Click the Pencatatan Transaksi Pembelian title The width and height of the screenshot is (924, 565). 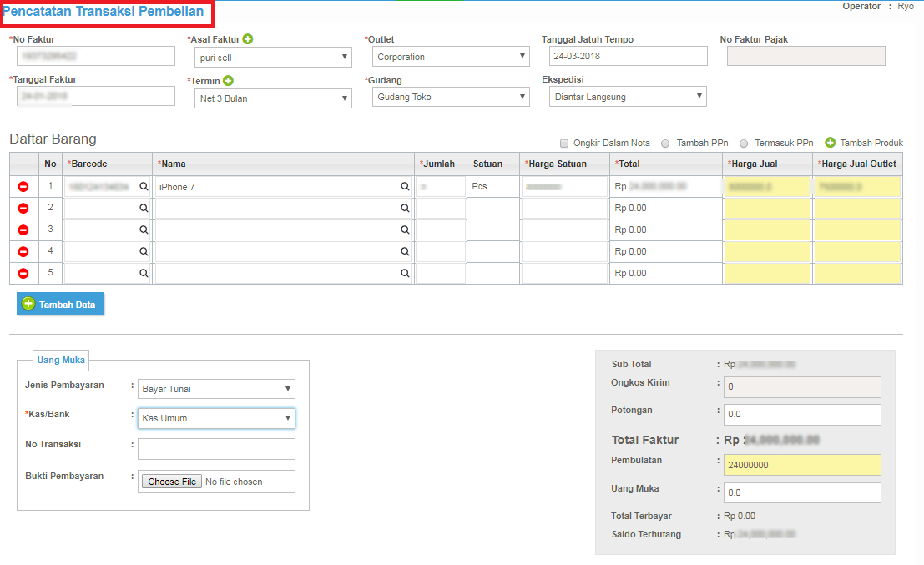[104, 11]
